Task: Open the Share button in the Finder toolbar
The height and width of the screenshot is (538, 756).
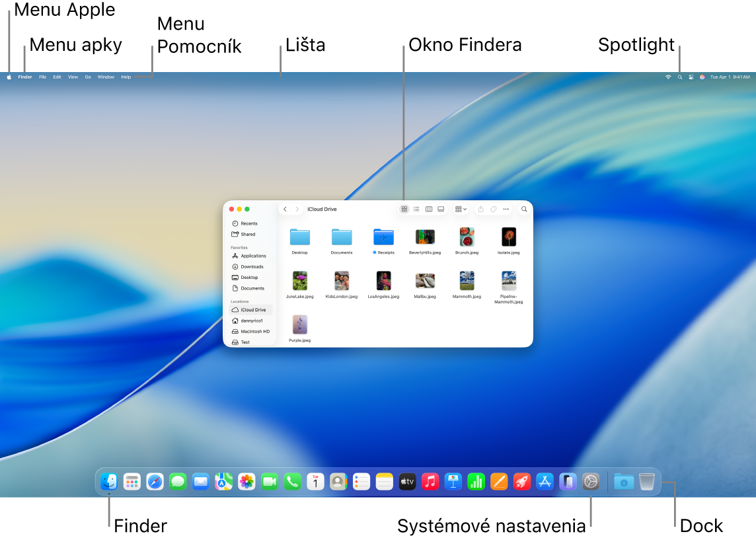Action: pos(480,209)
